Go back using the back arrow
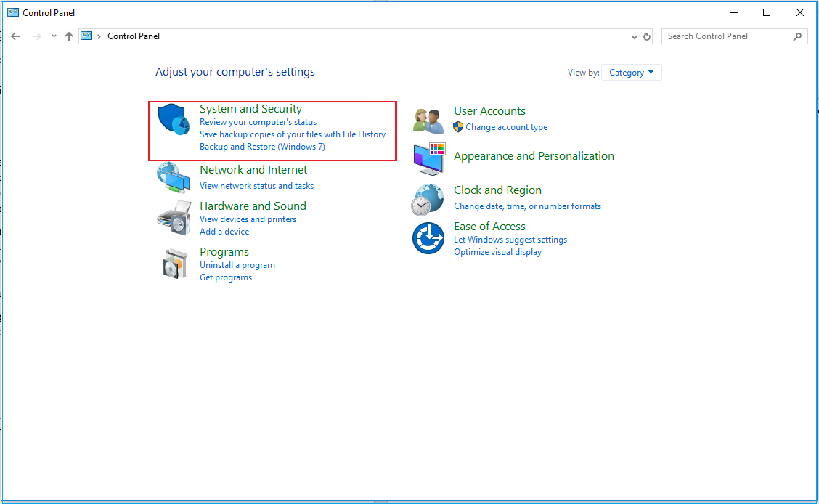Viewport: 819px width, 504px height. [x=16, y=36]
